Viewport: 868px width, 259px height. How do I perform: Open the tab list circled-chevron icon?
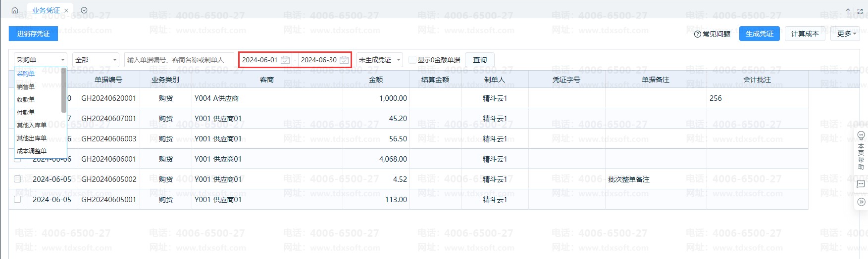click(84, 10)
